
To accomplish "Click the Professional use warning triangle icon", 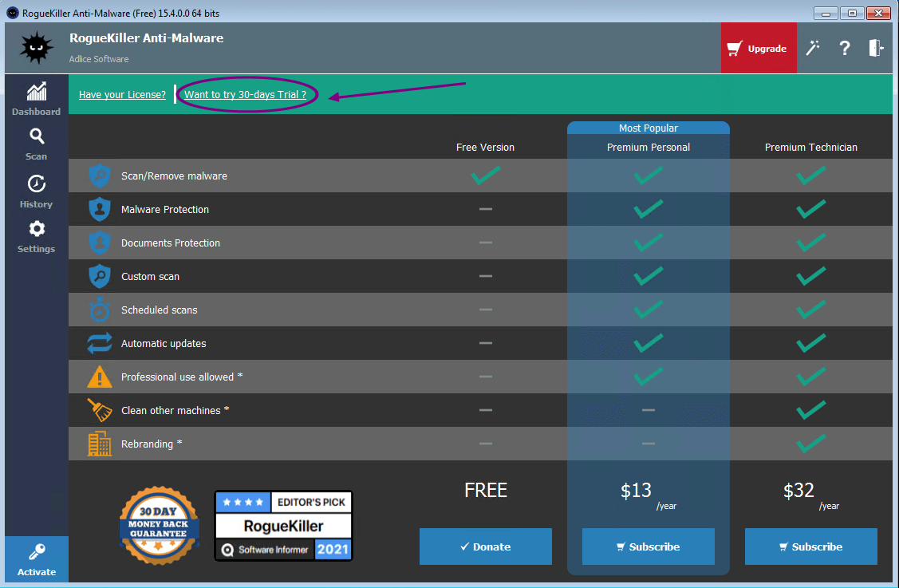I will click(100, 377).
